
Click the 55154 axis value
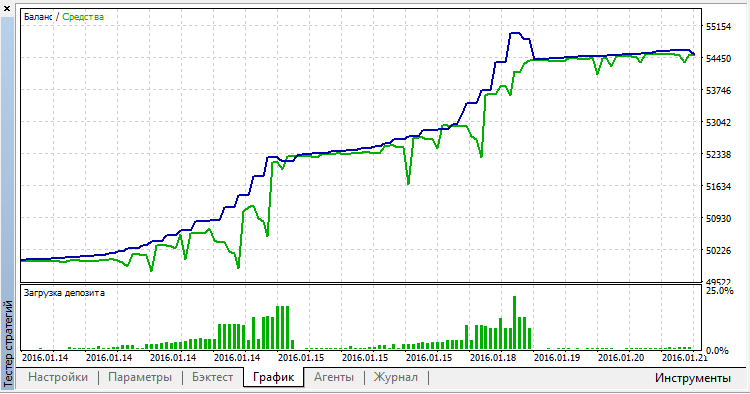click(718, 27)
